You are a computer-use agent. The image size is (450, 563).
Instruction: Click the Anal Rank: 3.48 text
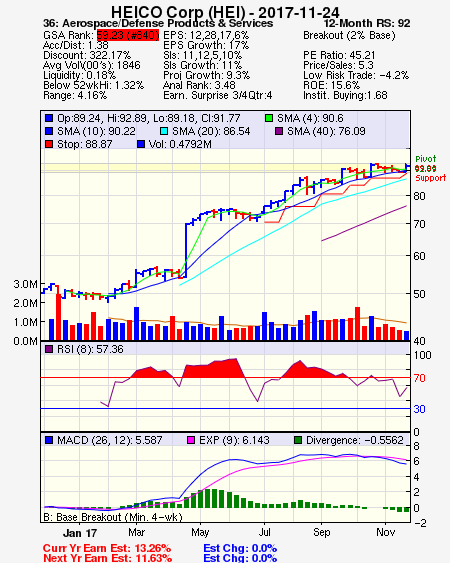(x=199, y=85)
